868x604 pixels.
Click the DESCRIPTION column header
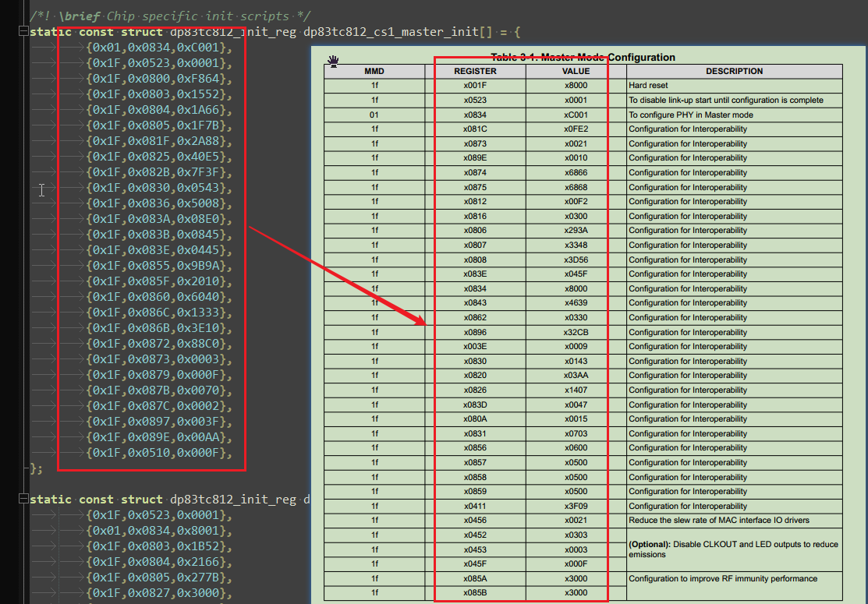734,71
